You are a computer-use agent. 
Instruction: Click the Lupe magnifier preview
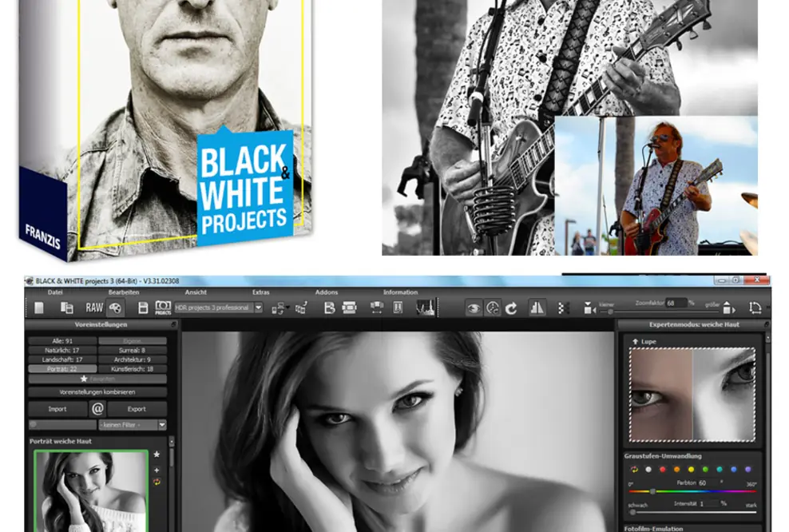pyautogui.click(x=692, y=395)
